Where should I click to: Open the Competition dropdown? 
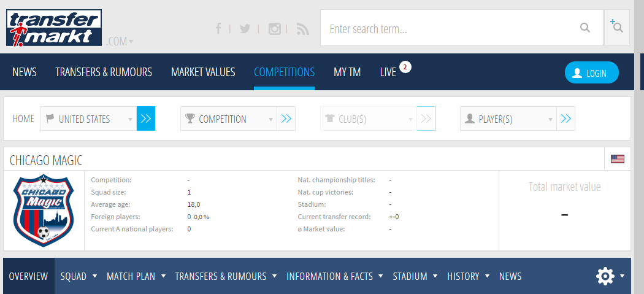pos(229,119)
